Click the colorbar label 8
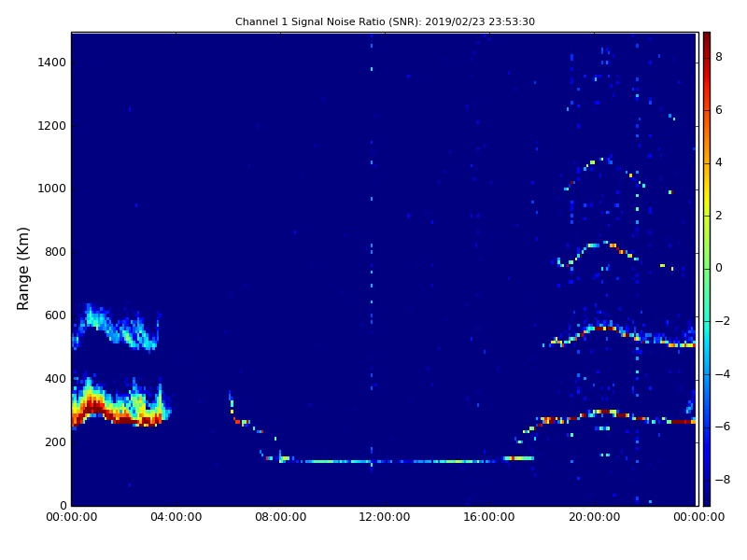This screenshot has height=560, width=747. tap(719, 57)
